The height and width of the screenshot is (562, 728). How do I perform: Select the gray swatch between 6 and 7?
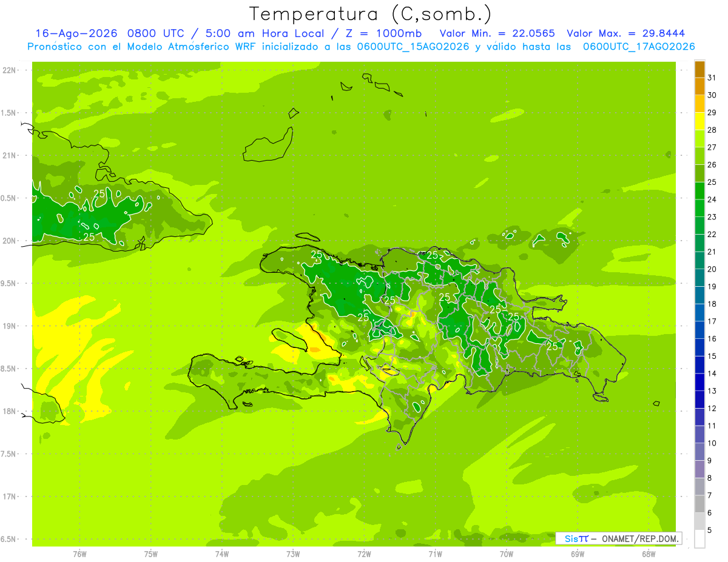(x=699, y=504)
